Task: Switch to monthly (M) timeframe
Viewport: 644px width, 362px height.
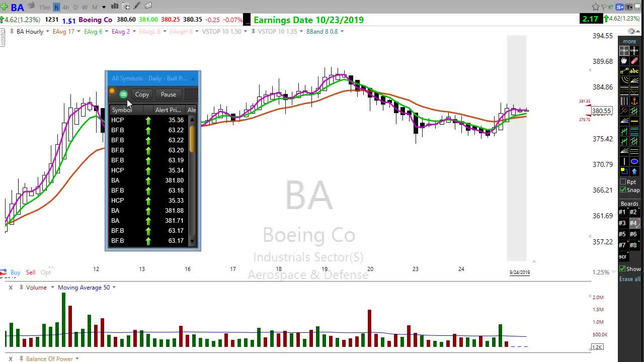Action: [x=95, y=7]
